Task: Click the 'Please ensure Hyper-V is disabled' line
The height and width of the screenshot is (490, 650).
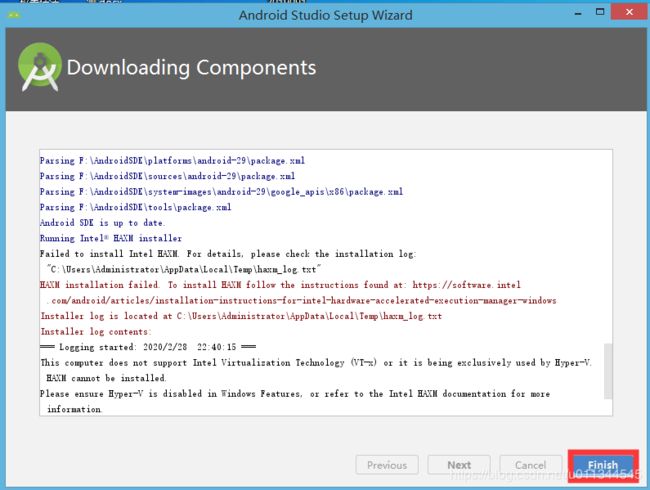Action: [x=295, y=394]
